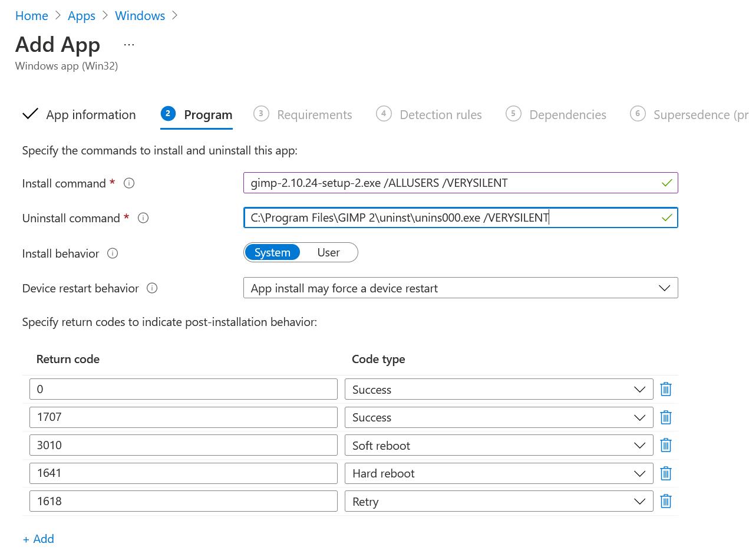Set install behavior to System
The height and width of the screenshot is (560, 749).
(272, 252)
